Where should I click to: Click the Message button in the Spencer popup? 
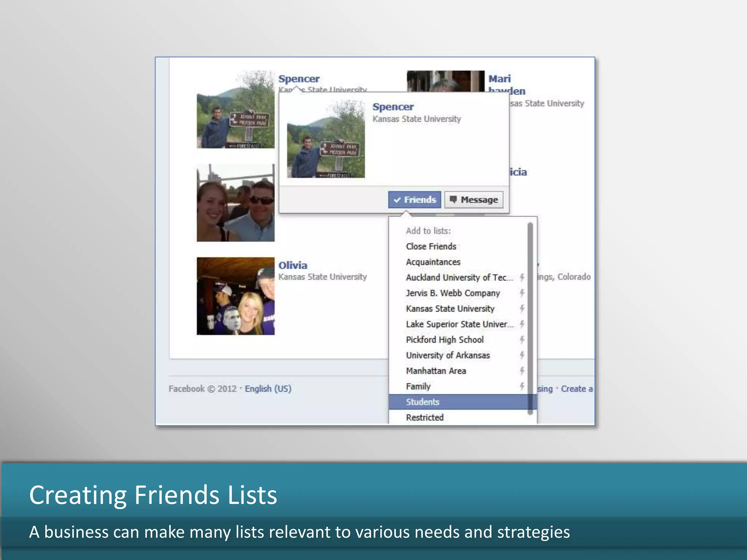pos(474,200)
